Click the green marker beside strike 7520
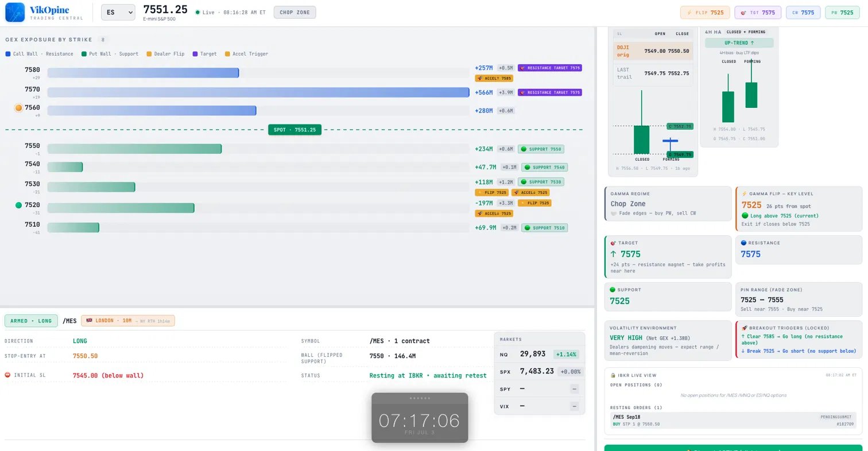The height and width of the screenshot is (451, 868). pos(18,205)
